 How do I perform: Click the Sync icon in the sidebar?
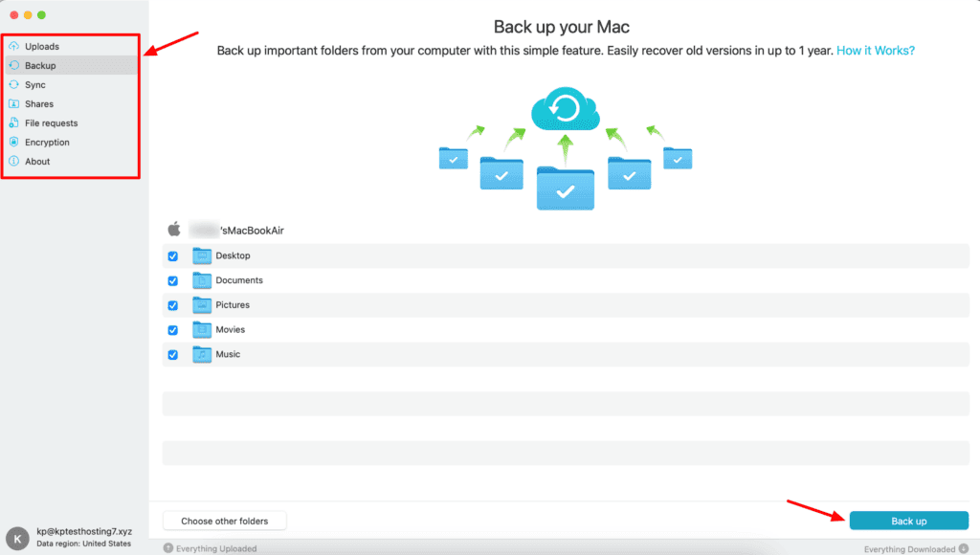pos(13,84)
